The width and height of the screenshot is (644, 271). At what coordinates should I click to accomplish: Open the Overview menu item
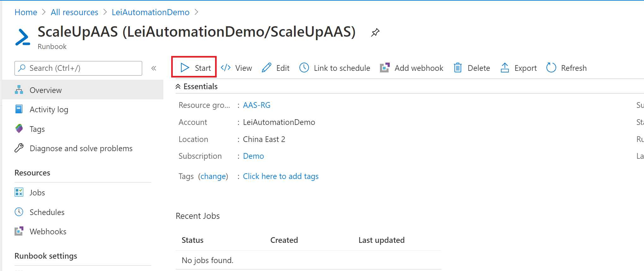coord(83,90)
